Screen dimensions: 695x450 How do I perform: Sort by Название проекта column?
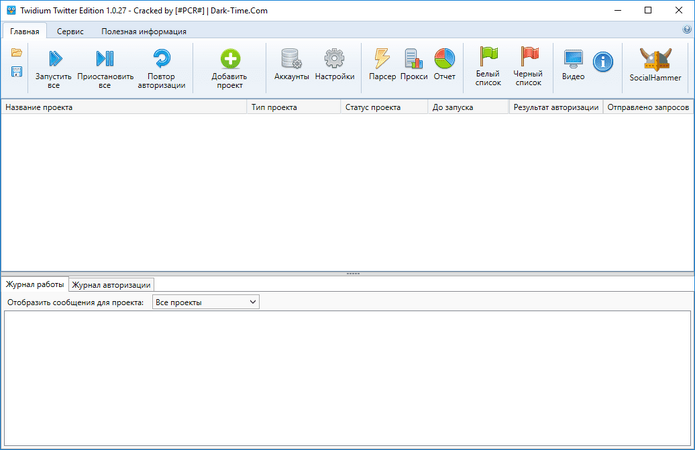(124, 107)
